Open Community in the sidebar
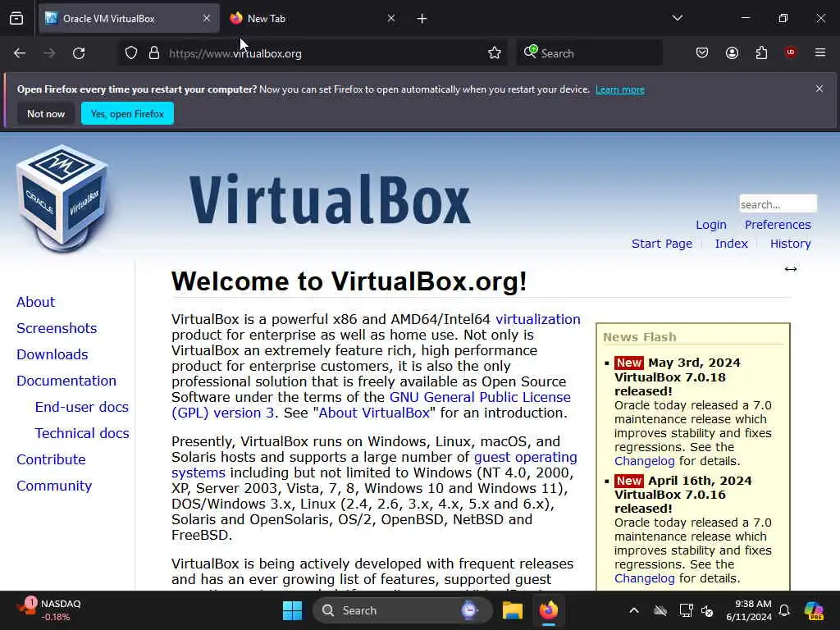 click(x=54, y=486)
